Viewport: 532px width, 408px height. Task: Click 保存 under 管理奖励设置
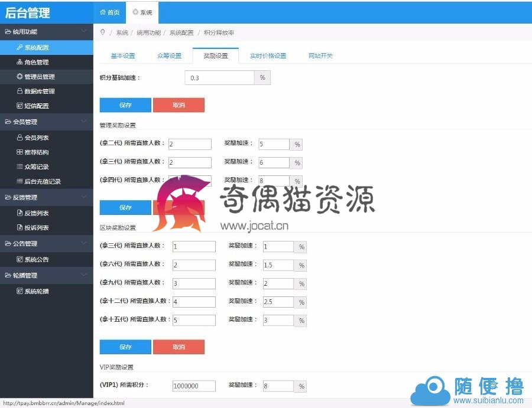(125, 207)
